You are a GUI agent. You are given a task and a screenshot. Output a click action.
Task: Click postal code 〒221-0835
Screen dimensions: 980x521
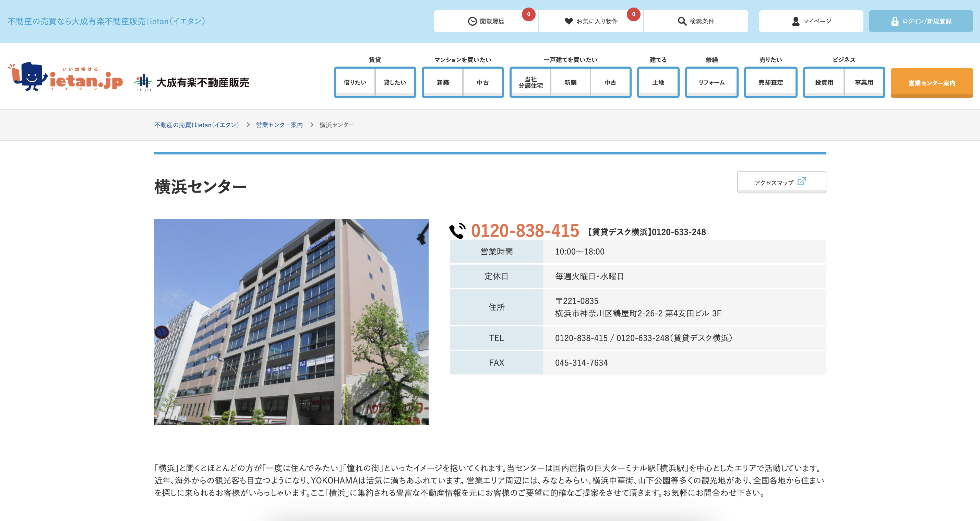[577, 301]
